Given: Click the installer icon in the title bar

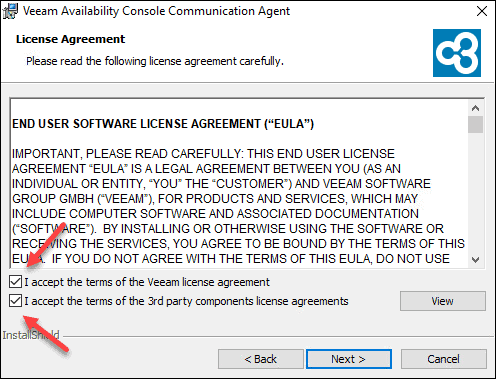Looking at the screenshot, I should click(x=10, y=11).
